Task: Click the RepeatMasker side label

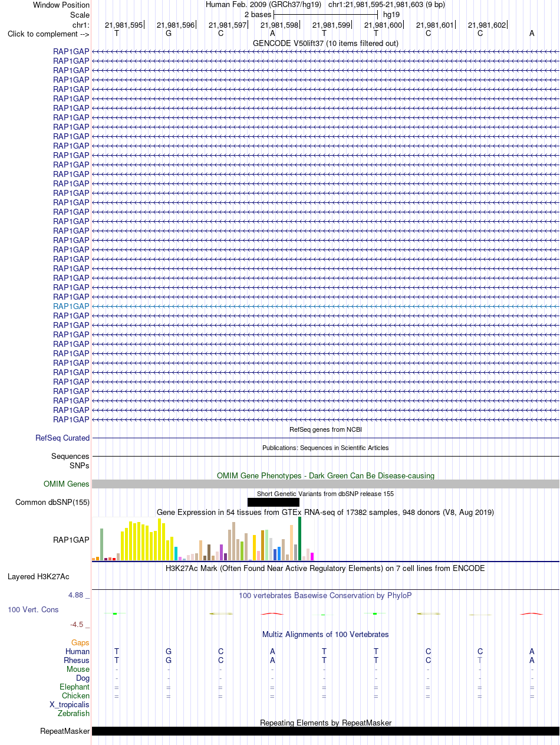Action: coord(65,731)
